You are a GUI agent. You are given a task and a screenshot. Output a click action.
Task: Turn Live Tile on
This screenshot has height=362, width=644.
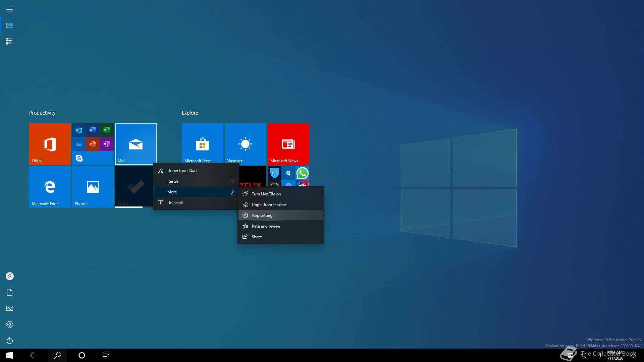click(281, 194)
